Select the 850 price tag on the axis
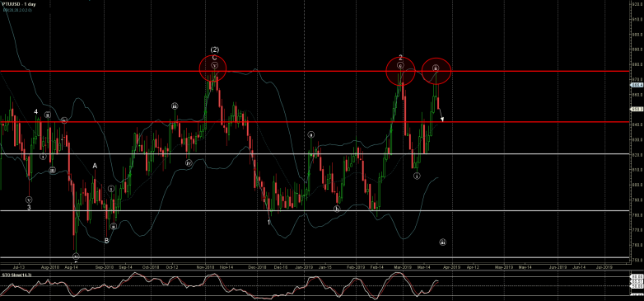This screenshot has height=301, width=644. coord(637,109)
